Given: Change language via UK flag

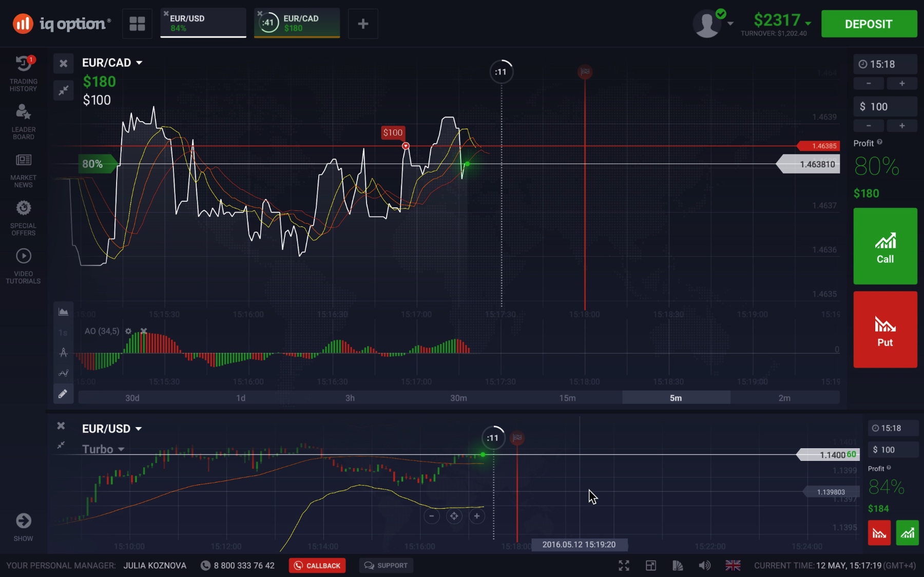Looking at the screenshot, I should pyautogui.click(x=733, y=566).
